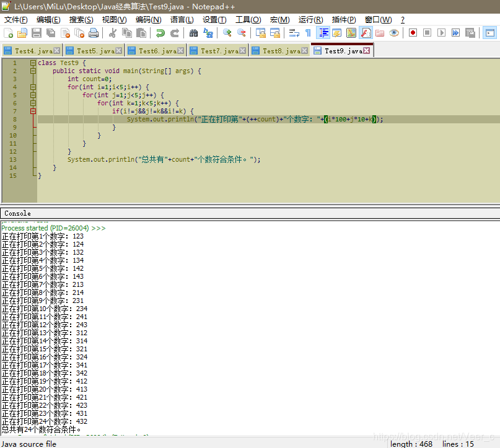The image size is (500, 448).
Task: Start macro recording with red dot icon
Action: point(413,33)
